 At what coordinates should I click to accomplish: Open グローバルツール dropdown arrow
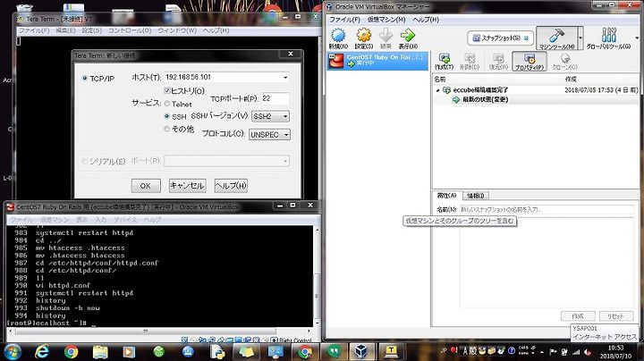(x=637, y=38)
